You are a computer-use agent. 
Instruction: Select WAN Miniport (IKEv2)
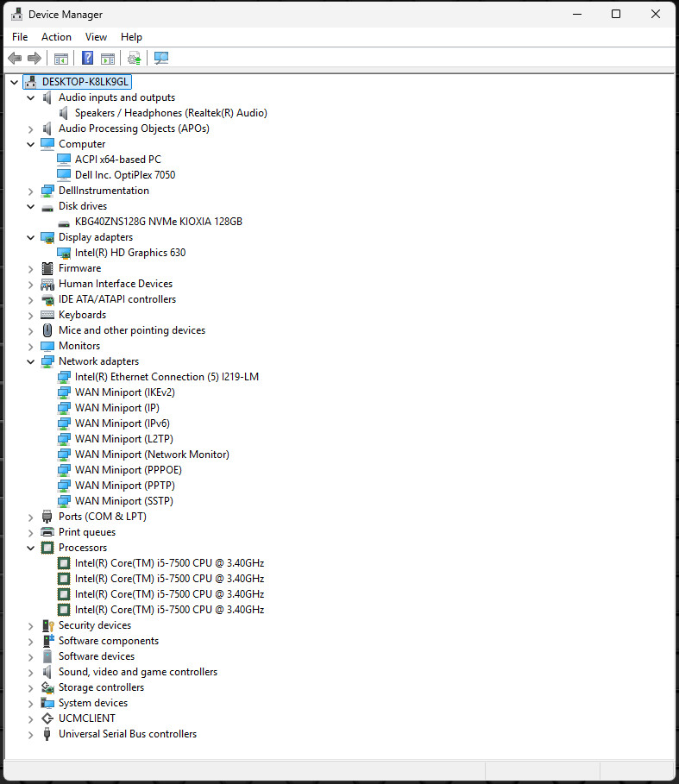(x=125, y=392)
